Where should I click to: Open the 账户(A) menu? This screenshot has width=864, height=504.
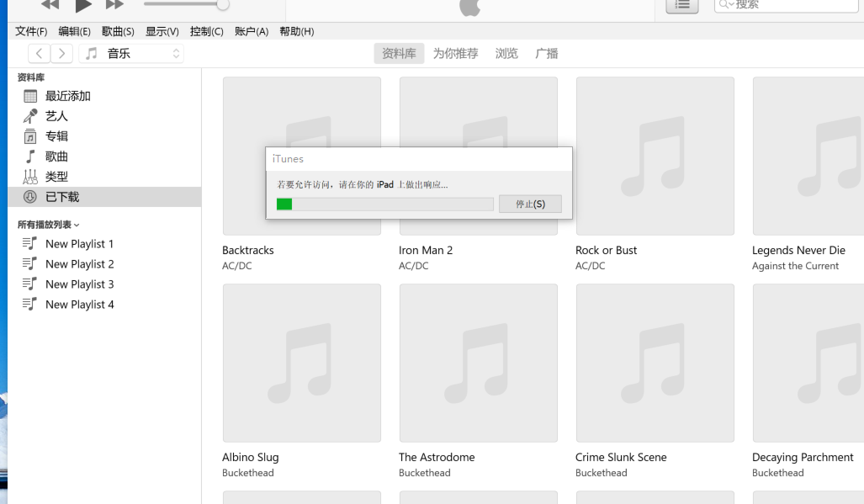[x=252, y=31]
